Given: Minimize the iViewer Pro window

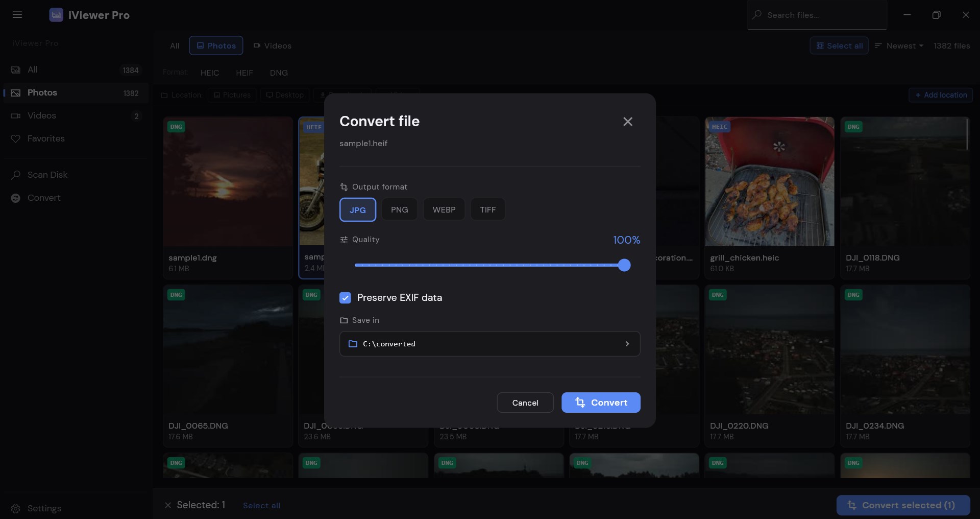Looking at the screenshot, I should [907, 15].
